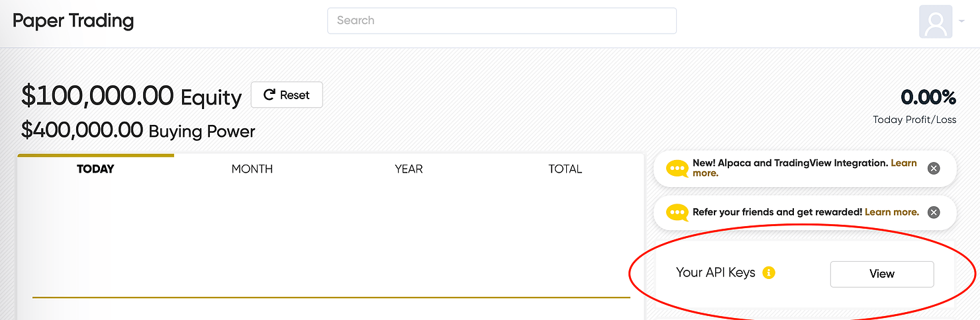Open referral Learn more link

892,212
